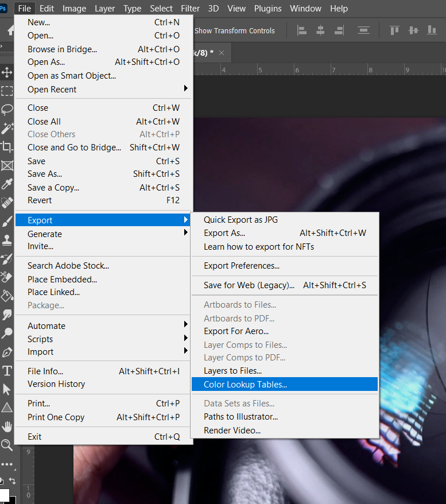446x504 pixels.
Task: Click the align top edges icon
Action: click(x=394, y=30)
